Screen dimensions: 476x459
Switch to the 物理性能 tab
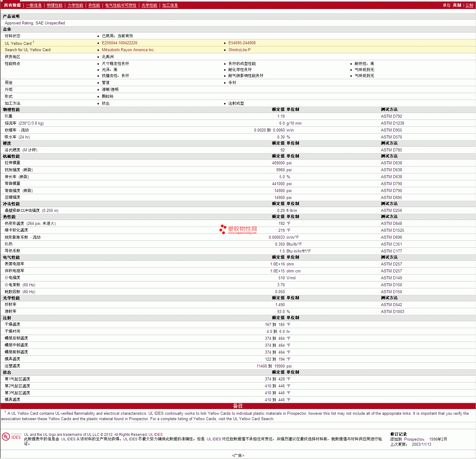coord(55,5)
